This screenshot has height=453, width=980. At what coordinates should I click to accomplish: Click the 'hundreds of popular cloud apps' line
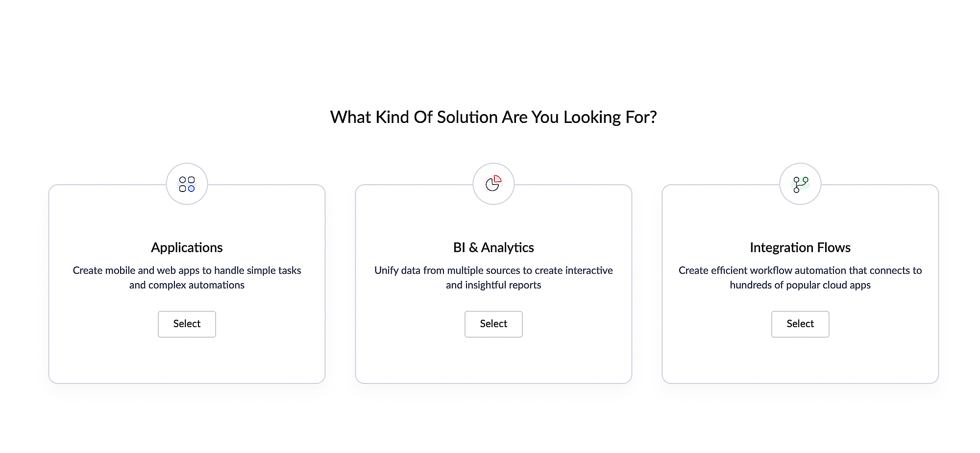800,285
